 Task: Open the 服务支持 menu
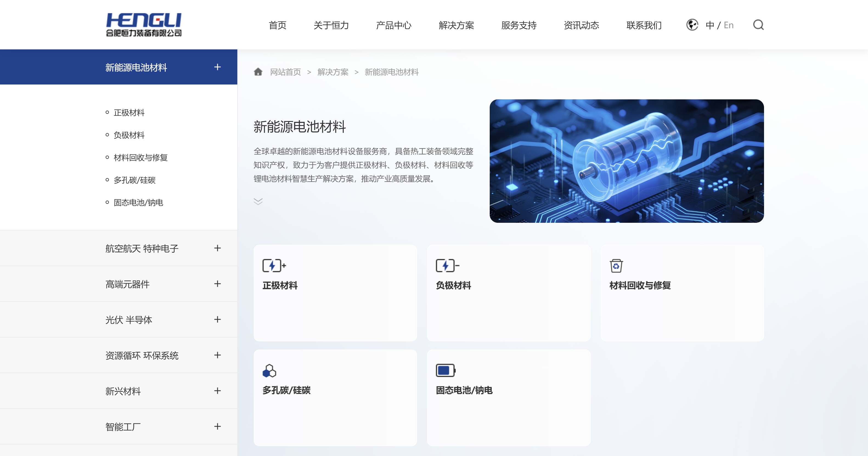click(518, 25)
